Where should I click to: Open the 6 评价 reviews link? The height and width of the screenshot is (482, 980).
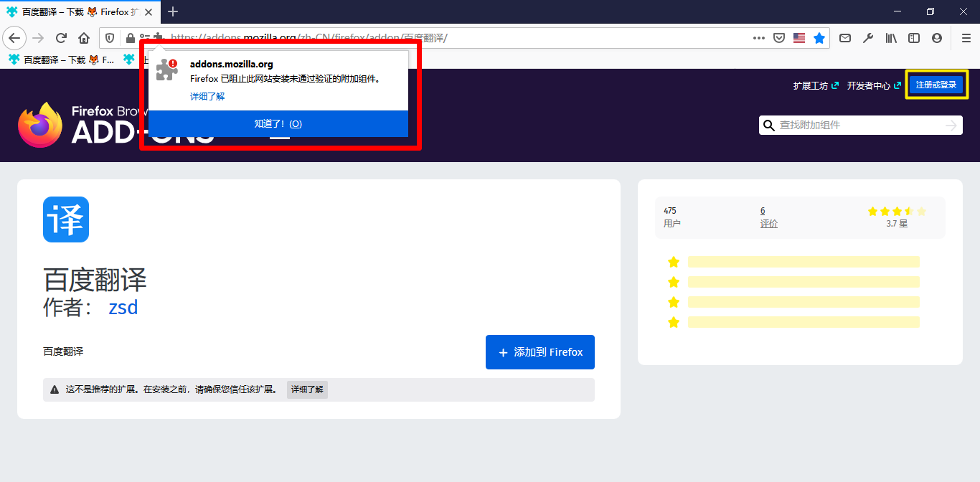(769, 217)
